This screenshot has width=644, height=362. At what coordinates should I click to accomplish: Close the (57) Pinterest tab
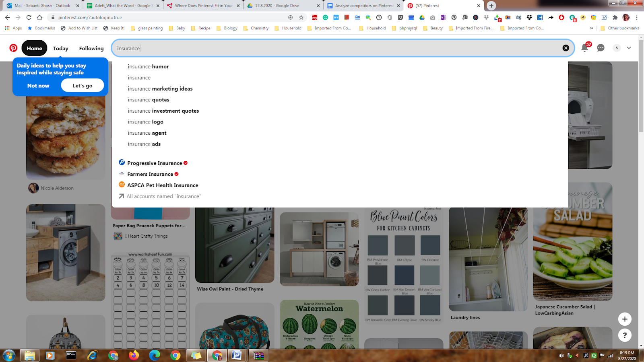point(479,6)
